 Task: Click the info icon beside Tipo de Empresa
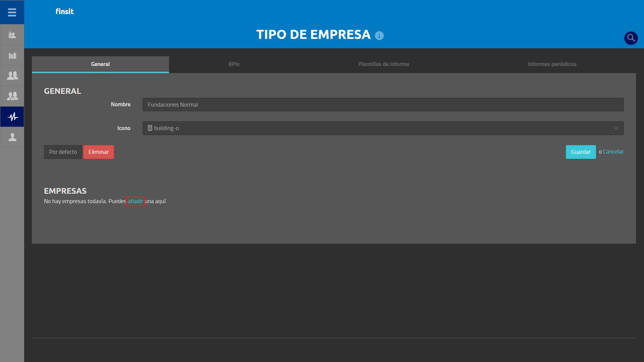click(379, 36)
